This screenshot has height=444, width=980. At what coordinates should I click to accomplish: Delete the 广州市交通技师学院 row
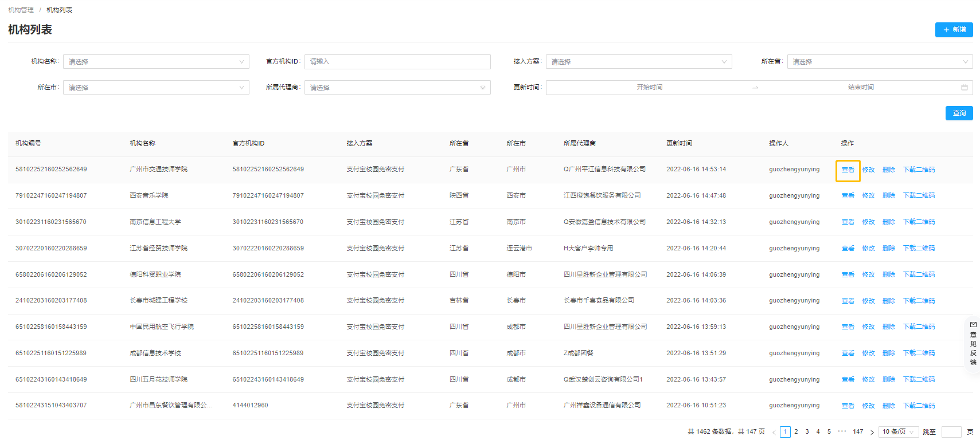[889, 170]
